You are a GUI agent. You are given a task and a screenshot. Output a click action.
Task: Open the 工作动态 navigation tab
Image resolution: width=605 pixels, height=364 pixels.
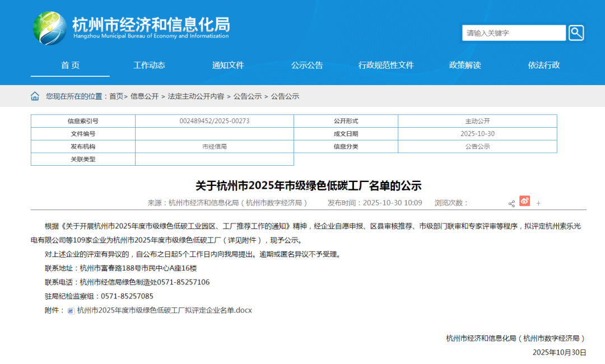(149, 65)
